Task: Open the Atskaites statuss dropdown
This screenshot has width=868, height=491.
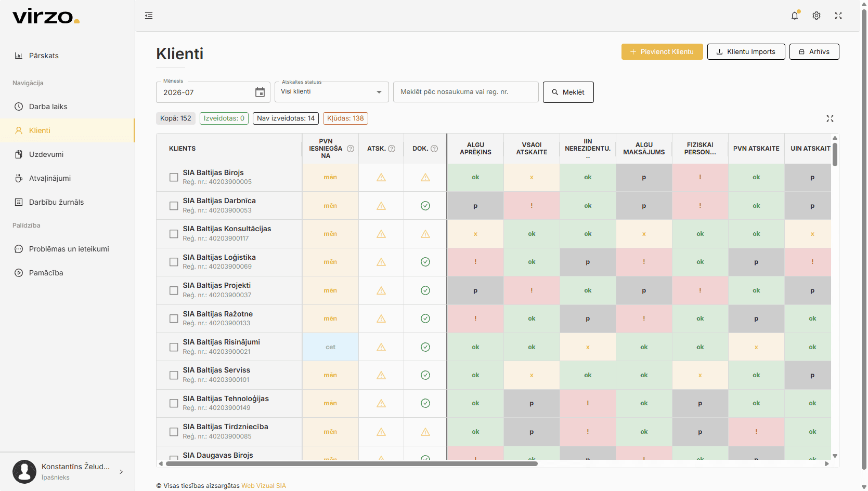Action: point(332,92)
